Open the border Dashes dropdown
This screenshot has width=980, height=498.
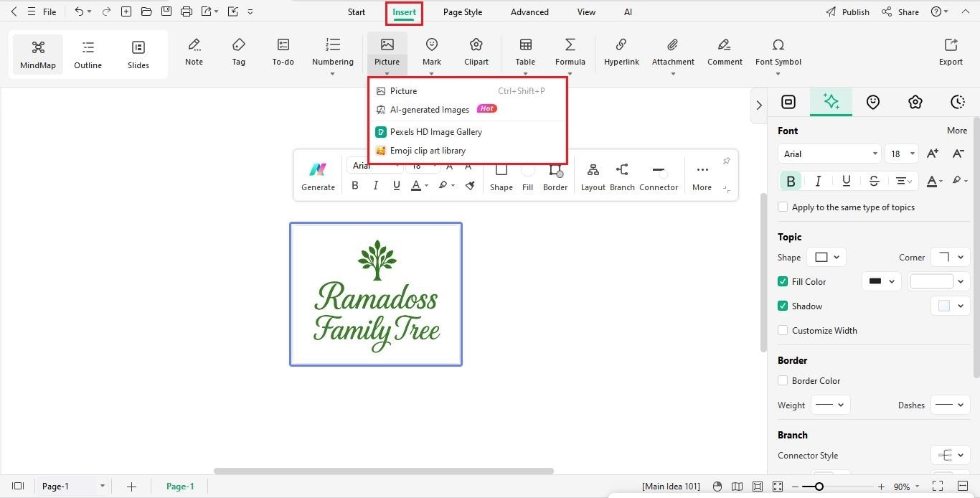click(x=951, y=405)
